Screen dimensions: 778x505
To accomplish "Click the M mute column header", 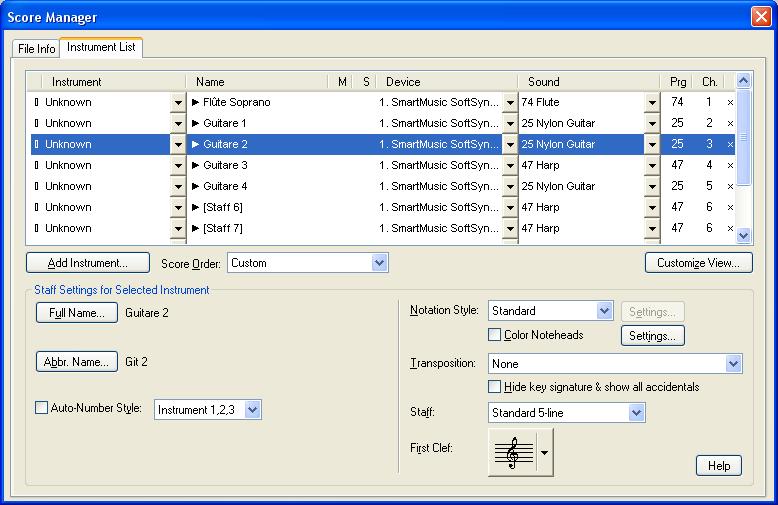I will pos(342,81).
